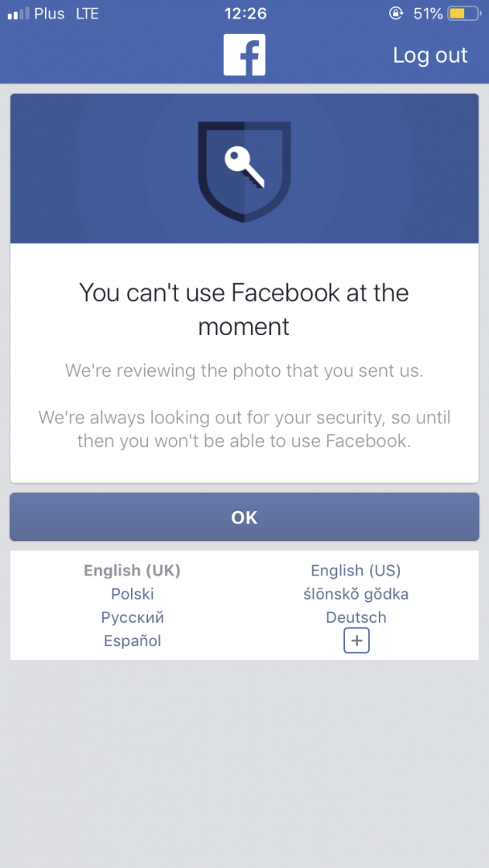
Task: Switch language to English (US)
Action: [x=355, y=571]
